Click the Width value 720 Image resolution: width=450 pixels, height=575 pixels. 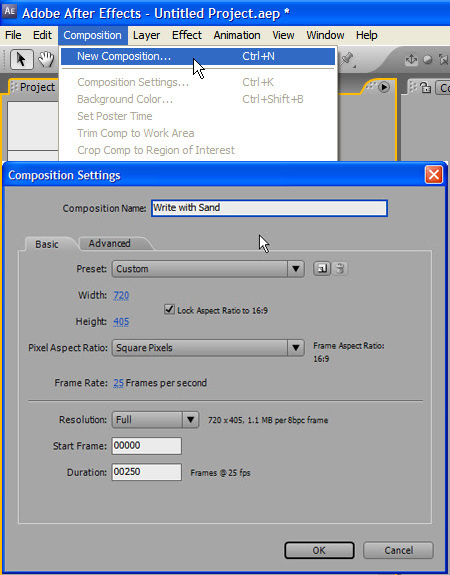pos(121,296)
